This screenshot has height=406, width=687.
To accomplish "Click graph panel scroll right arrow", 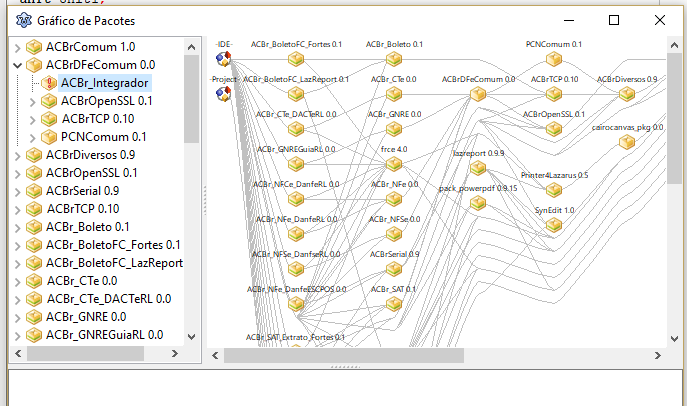I will tap(658, 355).
